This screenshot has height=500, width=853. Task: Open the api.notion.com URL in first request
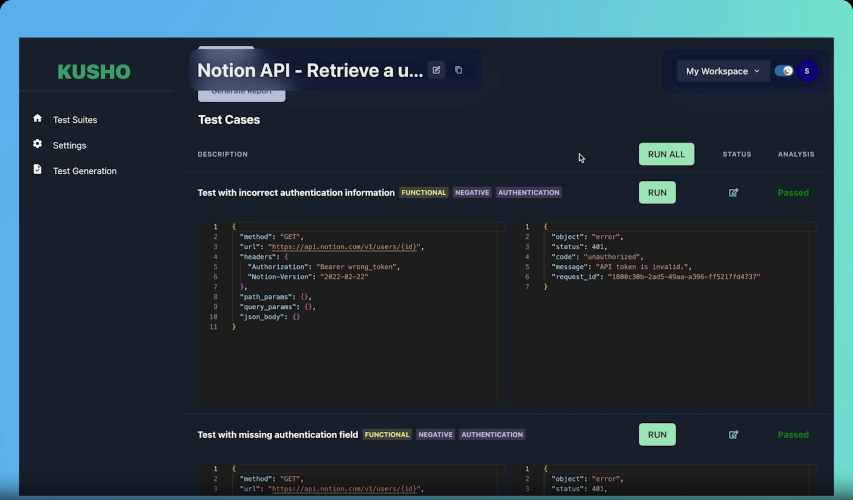click(x=344, y=246)
